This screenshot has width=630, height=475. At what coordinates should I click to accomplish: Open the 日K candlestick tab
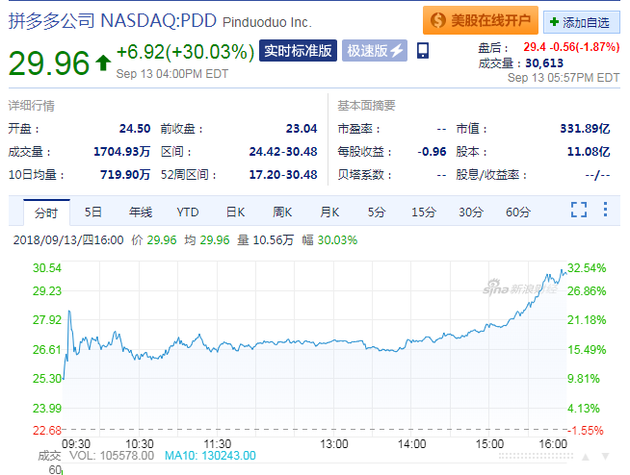pyautogui.click(x=235, y=212)
